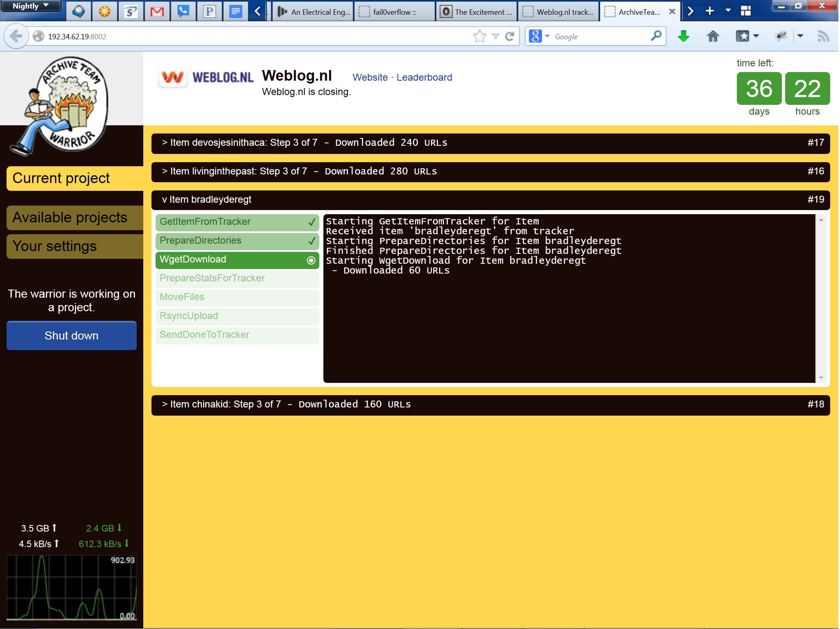Go to the Home page
Image resolution: width=840 pixels, height=629 pixels.
713,36
